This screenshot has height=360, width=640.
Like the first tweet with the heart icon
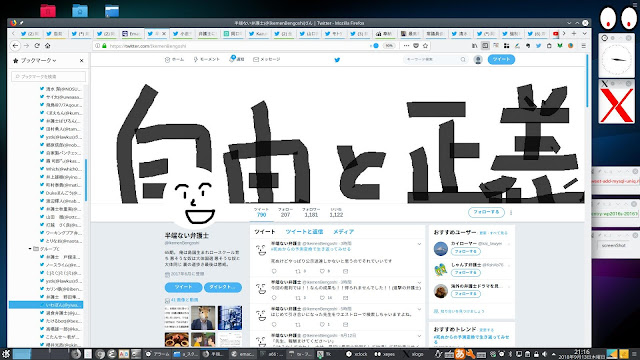322,271
